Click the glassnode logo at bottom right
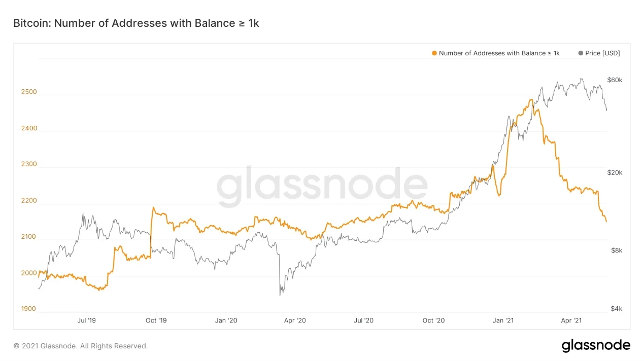This screenshot has height=362, width=644. coord(596,346)
